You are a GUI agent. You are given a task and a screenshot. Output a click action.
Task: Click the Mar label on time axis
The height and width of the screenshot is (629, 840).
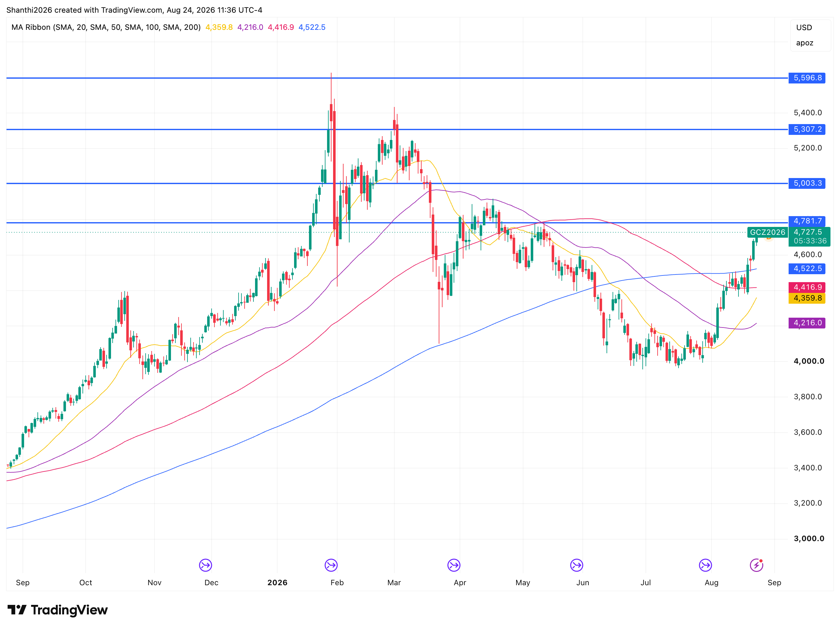coord(394,583)
